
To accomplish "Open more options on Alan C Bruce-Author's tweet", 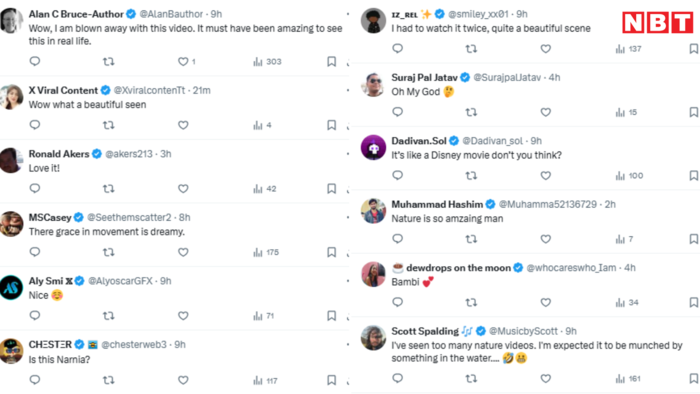I will (348, 14).
